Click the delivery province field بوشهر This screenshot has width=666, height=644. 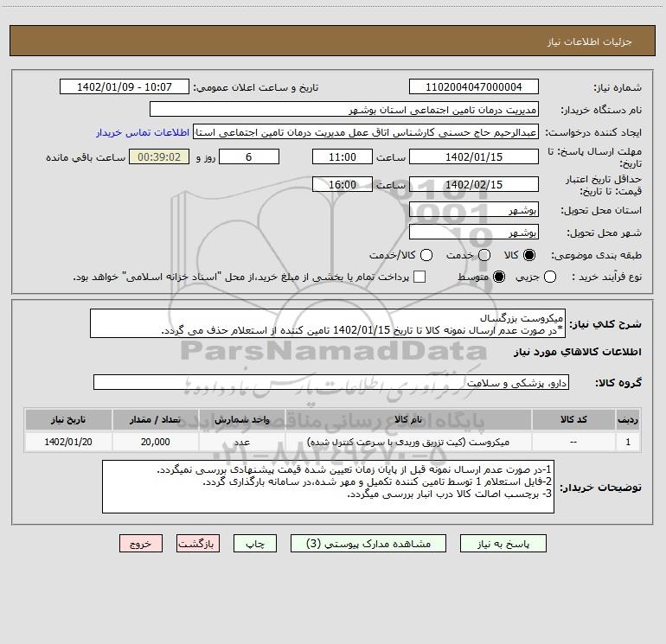pyautogui.click(x=474, y=210)
